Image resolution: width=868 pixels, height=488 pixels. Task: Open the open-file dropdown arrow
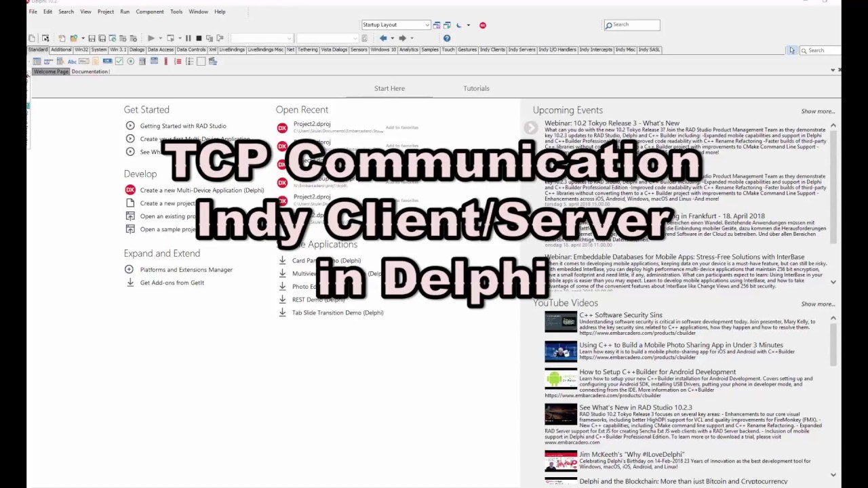[83, 38]
